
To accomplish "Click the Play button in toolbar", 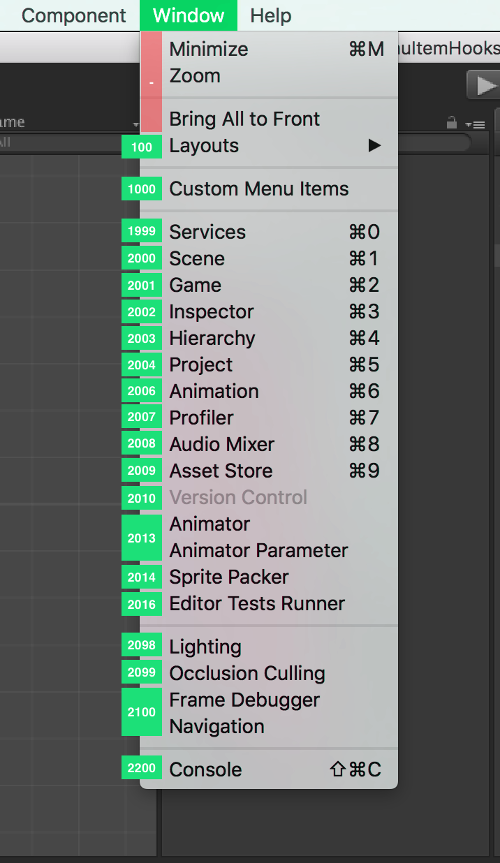I will coord(483,85).
